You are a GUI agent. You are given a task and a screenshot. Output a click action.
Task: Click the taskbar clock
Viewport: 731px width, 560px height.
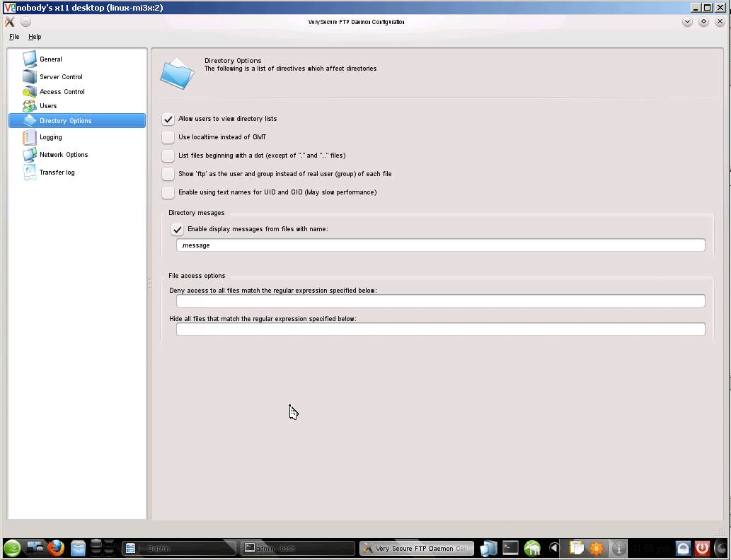651,549
